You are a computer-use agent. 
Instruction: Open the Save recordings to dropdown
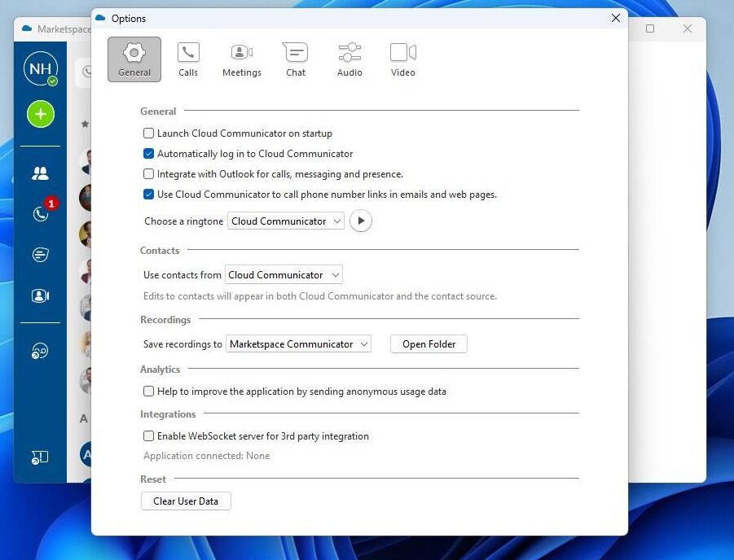click(x=298, y=343)
